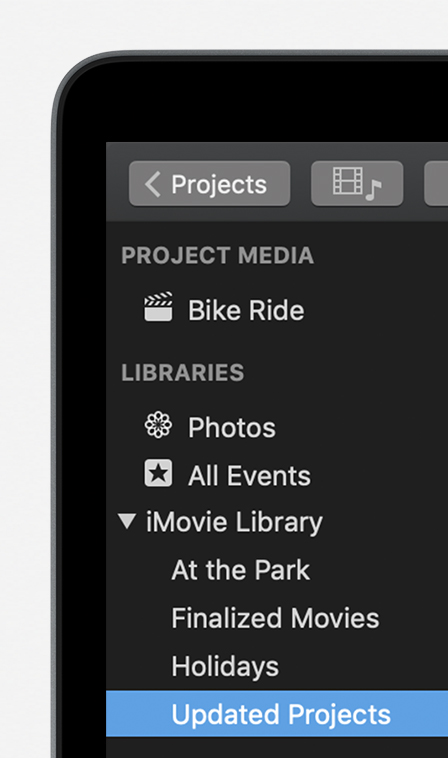Click the back chevron in the Projects button
The image size is (448, 758).
click(x=153, y=184)
